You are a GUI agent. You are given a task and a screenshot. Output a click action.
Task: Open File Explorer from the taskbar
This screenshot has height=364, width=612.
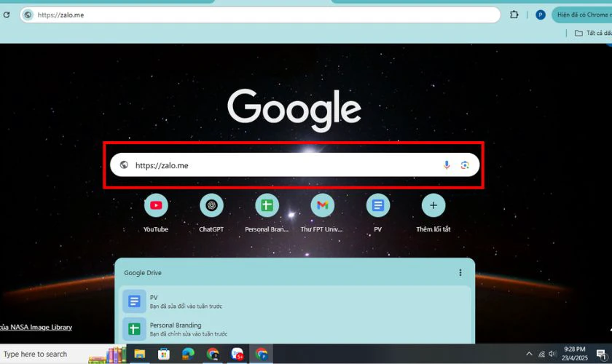[139, 354]
